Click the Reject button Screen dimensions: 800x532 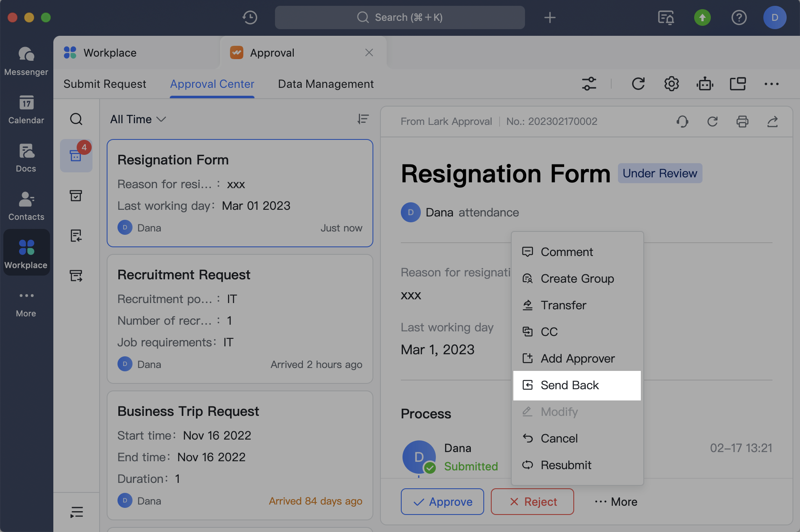pos(532,502)
